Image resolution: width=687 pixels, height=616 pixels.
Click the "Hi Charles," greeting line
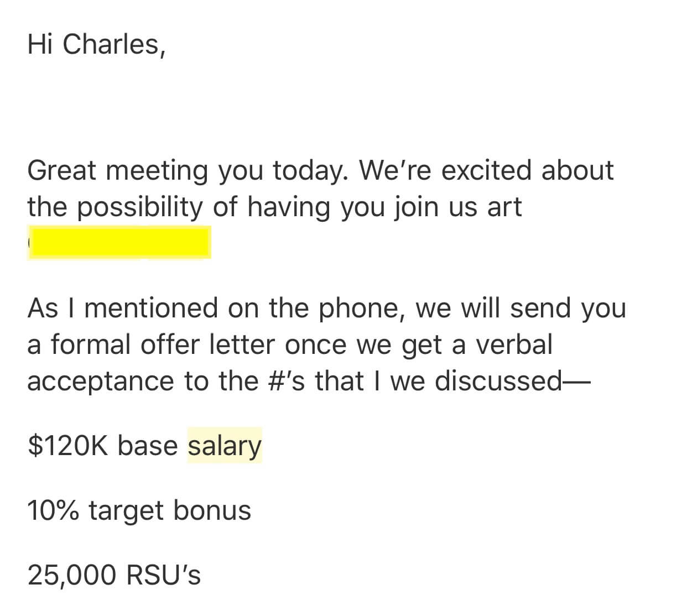pyautogui.click(x=96, y=44)
